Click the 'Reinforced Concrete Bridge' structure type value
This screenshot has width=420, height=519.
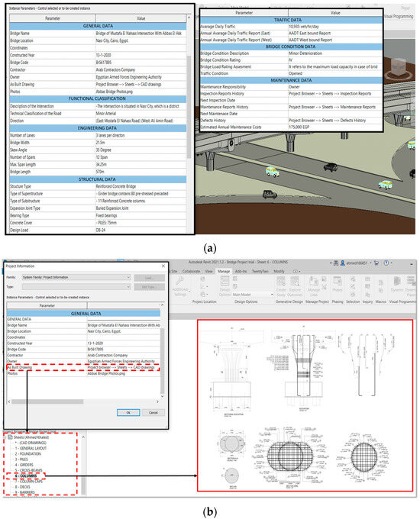tap(116, 186)
